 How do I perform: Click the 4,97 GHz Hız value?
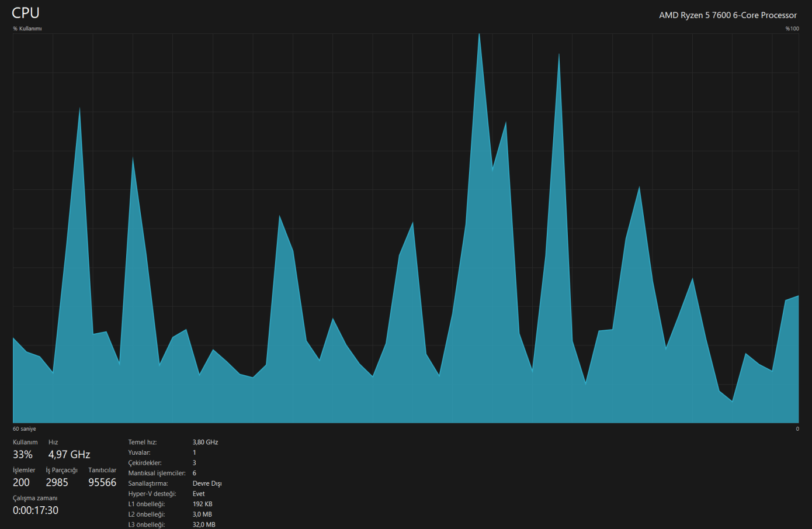coord(69,454)
